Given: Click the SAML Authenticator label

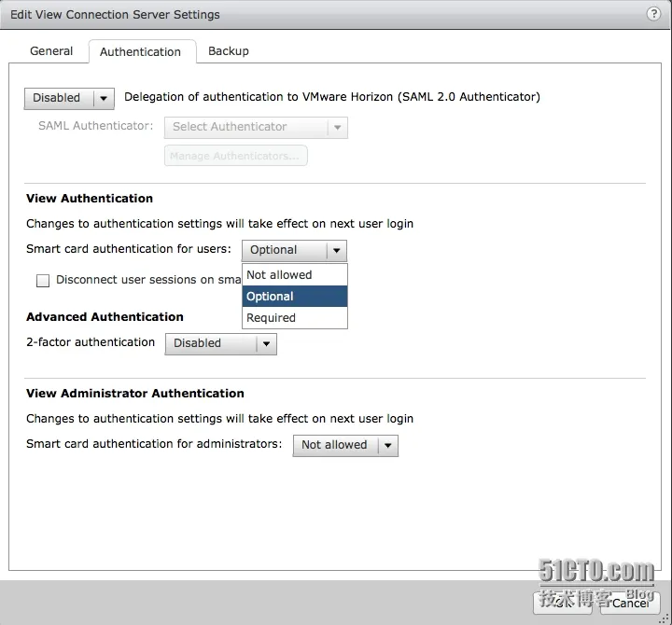Looking at the screenshot, I should (95, 126).
